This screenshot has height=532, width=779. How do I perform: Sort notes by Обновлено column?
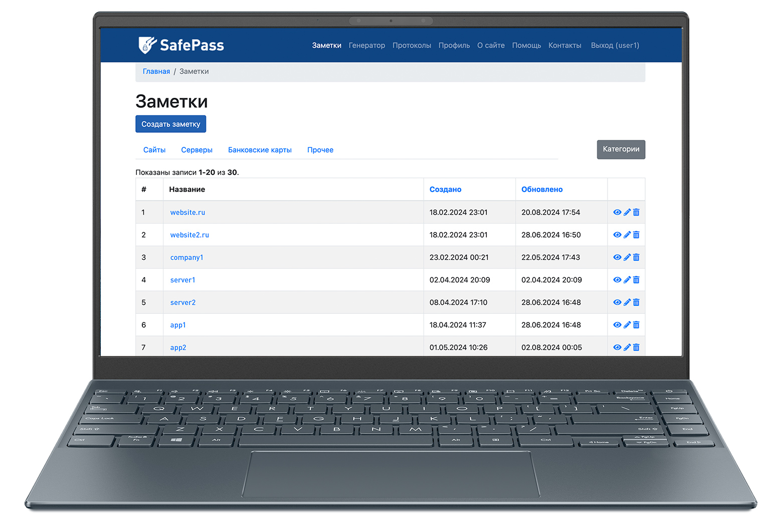[541, 190]
